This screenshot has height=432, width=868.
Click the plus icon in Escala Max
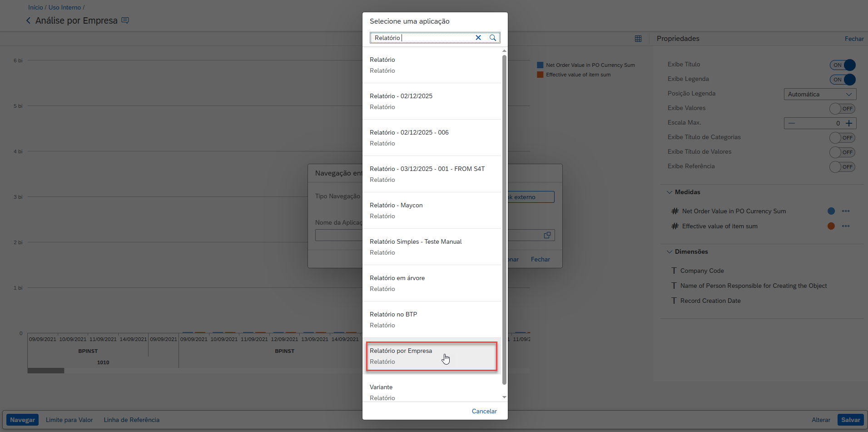(849, 123)
